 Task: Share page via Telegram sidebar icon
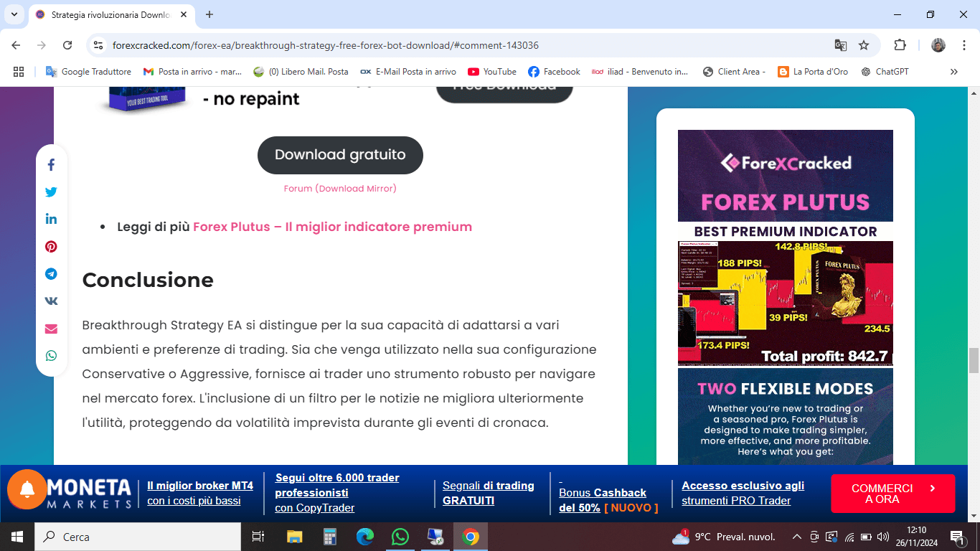click(51, 274)
